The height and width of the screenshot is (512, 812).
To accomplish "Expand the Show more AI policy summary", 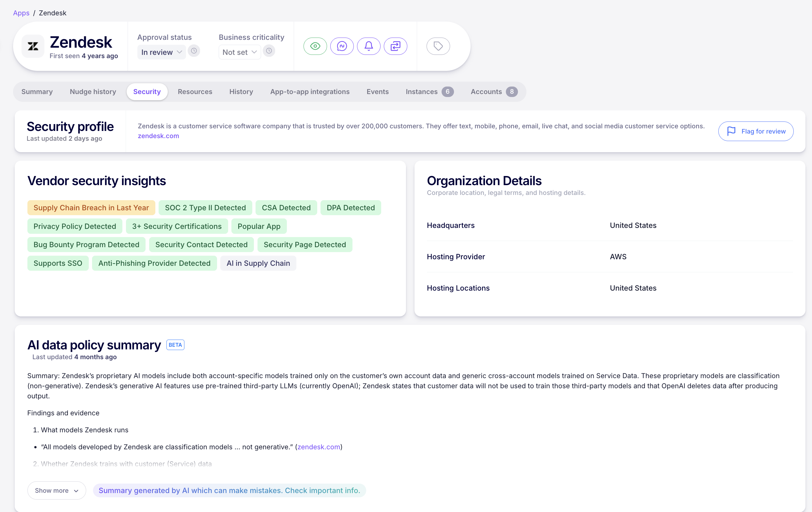I will [56, 490].
